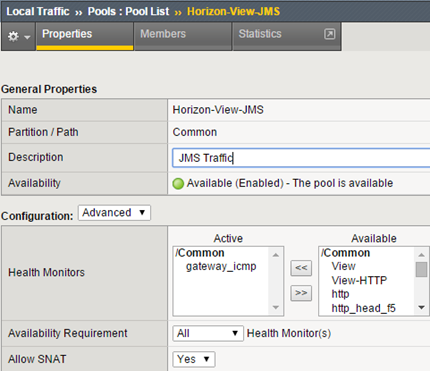430x371 pixels.
Task: Click /Common header in Available list
Action: (x=345, y=253)
